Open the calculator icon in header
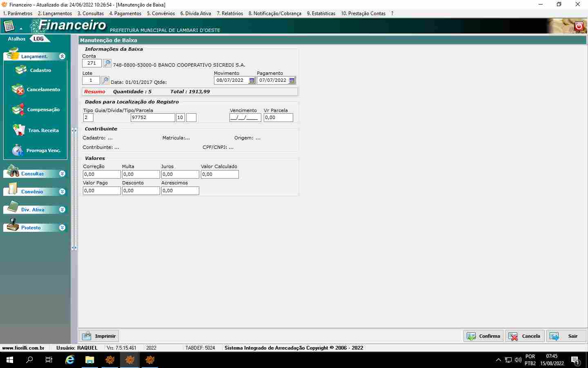This screenshot has height=368, width=588. click(x=9, y=27)
